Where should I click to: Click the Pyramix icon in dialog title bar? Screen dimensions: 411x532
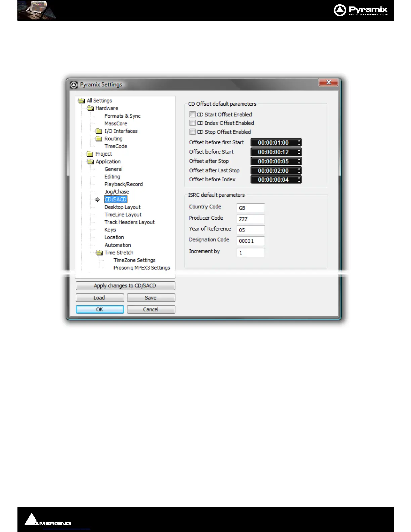[x=74, y=85]
